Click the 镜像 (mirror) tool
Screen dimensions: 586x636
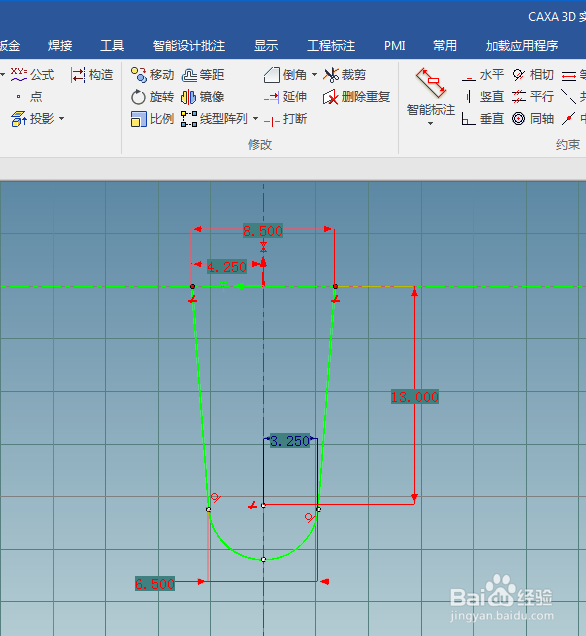(203, 97)
